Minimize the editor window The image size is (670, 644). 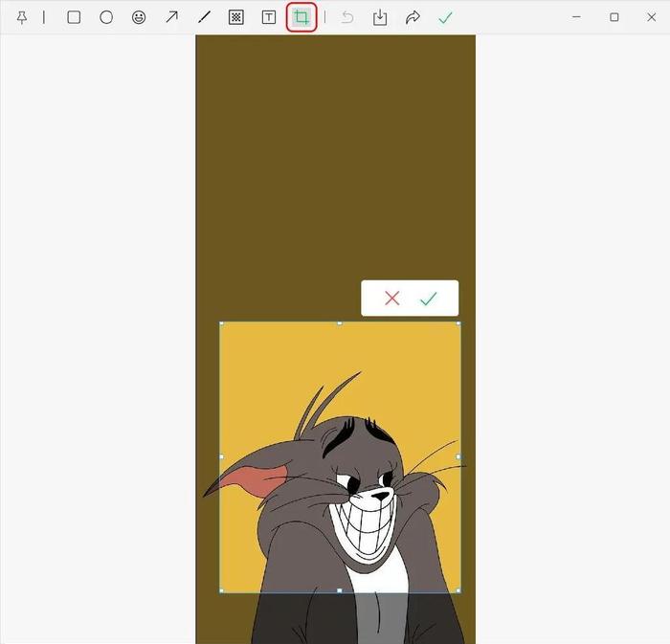tap(576, 17)
